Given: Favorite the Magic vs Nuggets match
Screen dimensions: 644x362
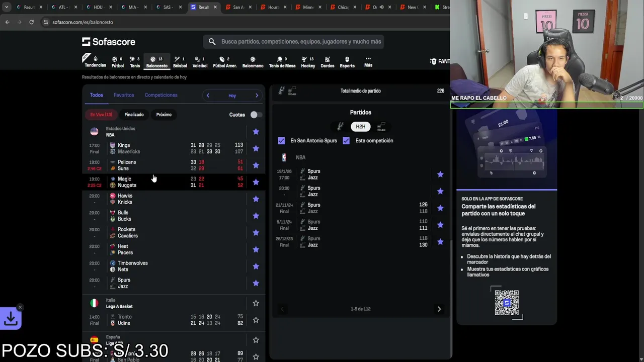Looking at the screenshot, I should 256,182.
